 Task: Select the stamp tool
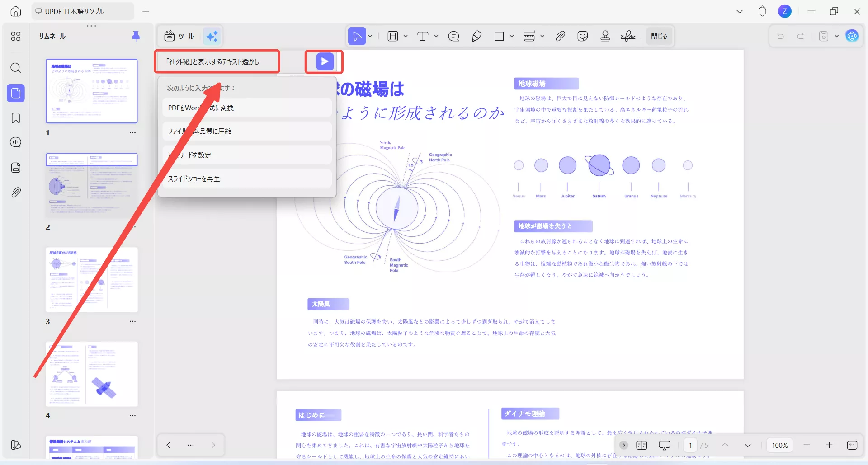pos(605,36)
